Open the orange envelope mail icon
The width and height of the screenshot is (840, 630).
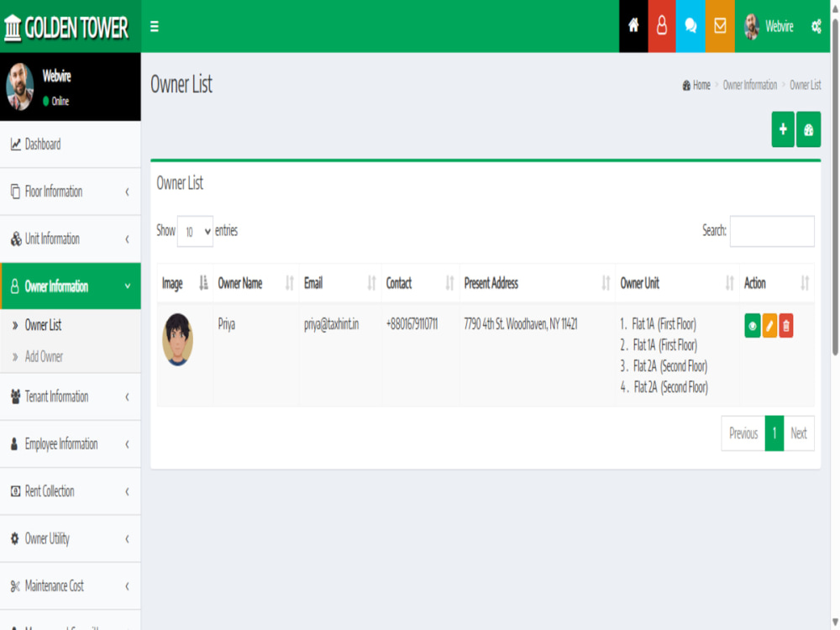coord(720,26)
